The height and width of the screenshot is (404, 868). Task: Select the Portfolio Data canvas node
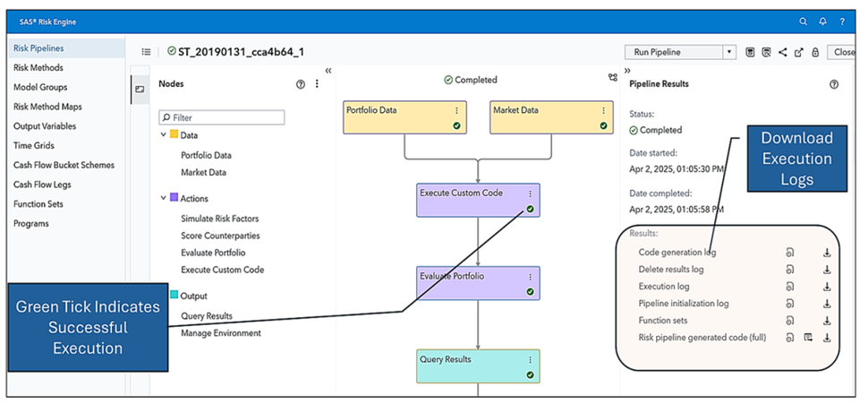pos(404,117)
